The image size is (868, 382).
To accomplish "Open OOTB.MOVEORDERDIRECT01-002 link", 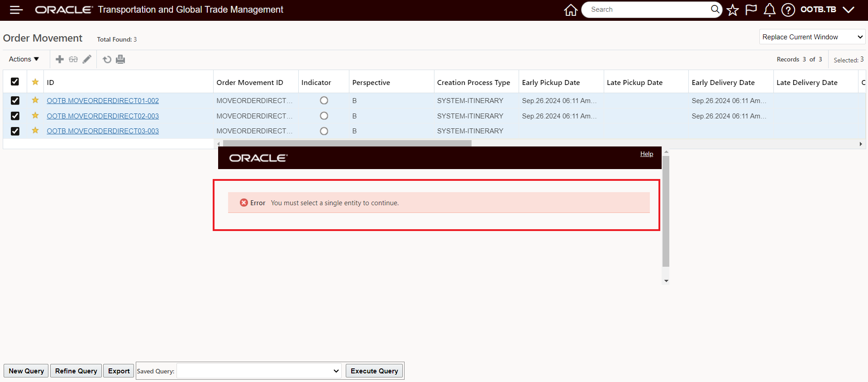I will [103, 100].
